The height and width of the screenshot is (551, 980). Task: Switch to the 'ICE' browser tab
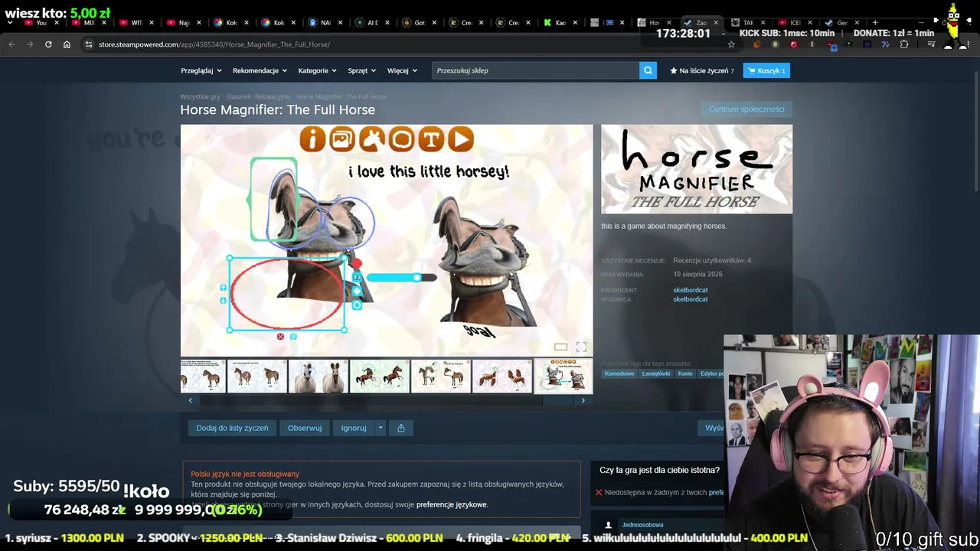pos(796,23)
